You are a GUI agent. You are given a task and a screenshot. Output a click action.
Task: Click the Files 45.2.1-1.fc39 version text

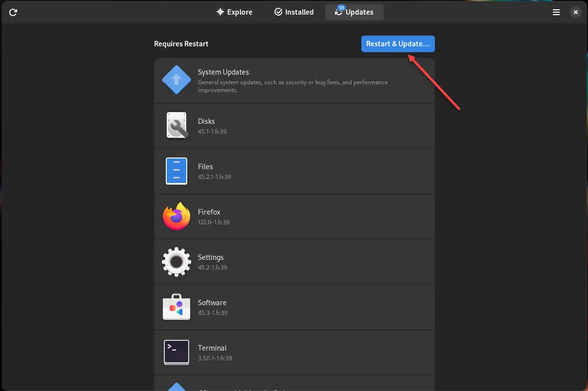[x=214, y=177]
